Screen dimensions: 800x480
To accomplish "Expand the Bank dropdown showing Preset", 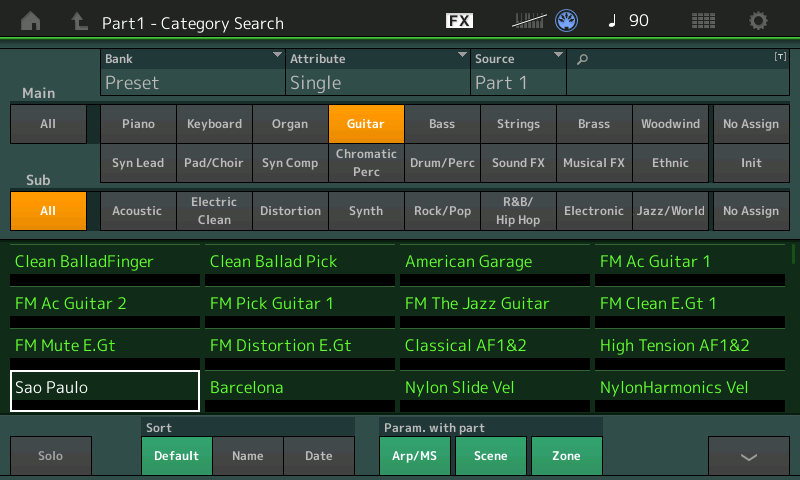I will [x=193, y=72].
